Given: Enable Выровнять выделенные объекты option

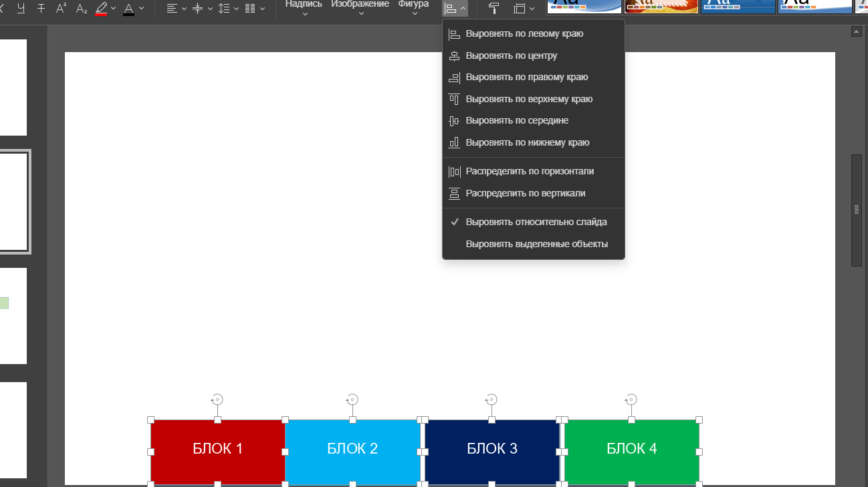Looking at the screenshot, I should (x=534, y=244).
